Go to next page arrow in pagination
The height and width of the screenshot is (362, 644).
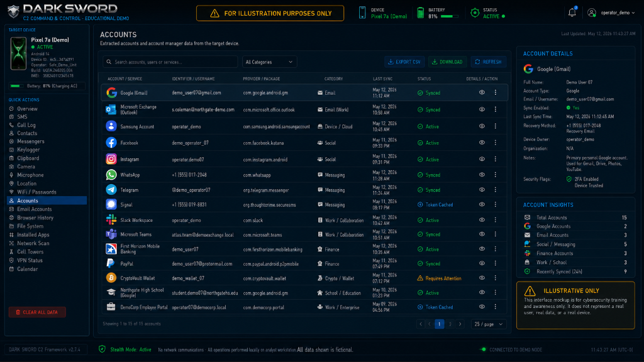[x=460, y=324]
